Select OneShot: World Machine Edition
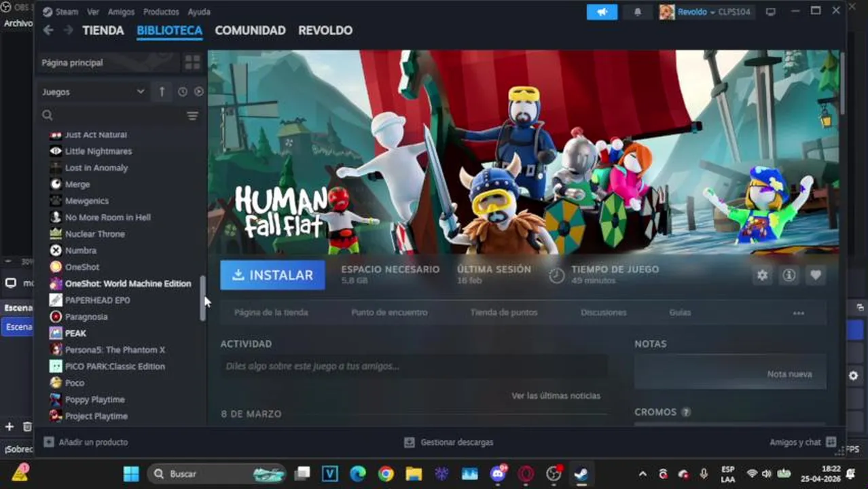The width and height of the screenshot is (868, 489). pos(128,284)
